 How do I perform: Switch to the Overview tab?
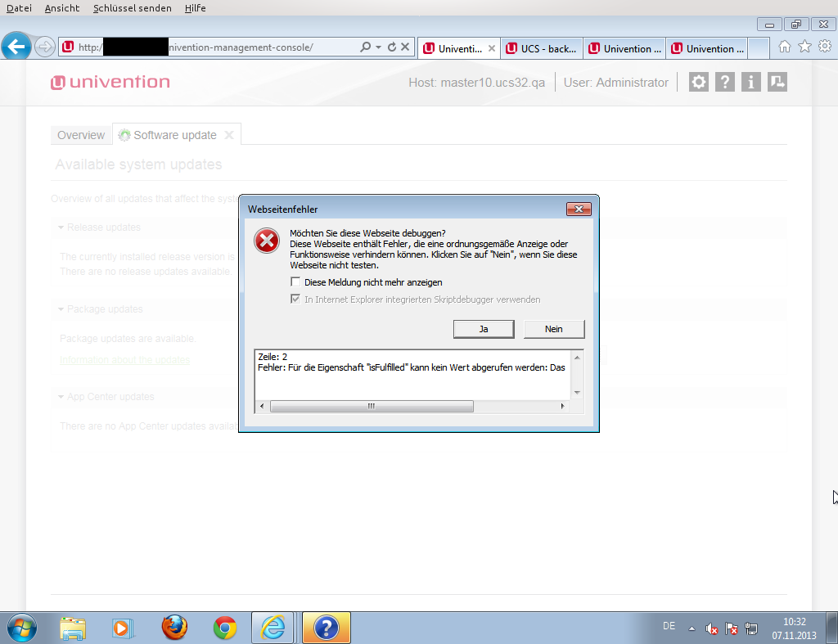pyautogui.click(x=81, y=135)
